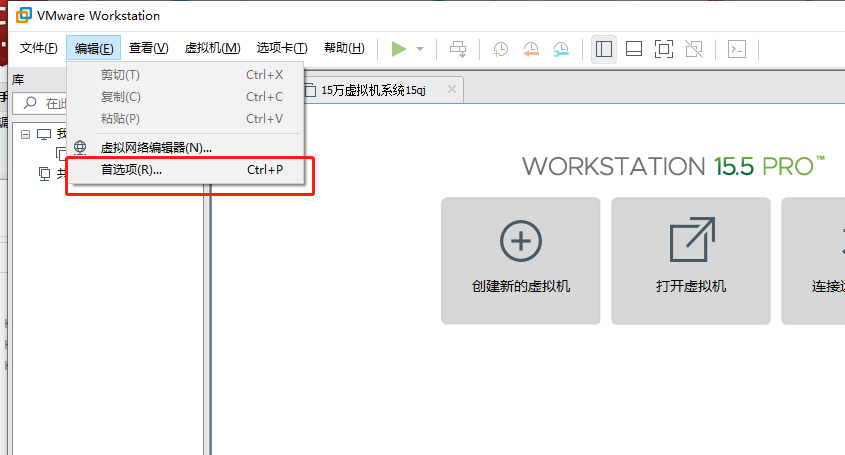Click the partially visible 连接 tile

pos(813,260)
